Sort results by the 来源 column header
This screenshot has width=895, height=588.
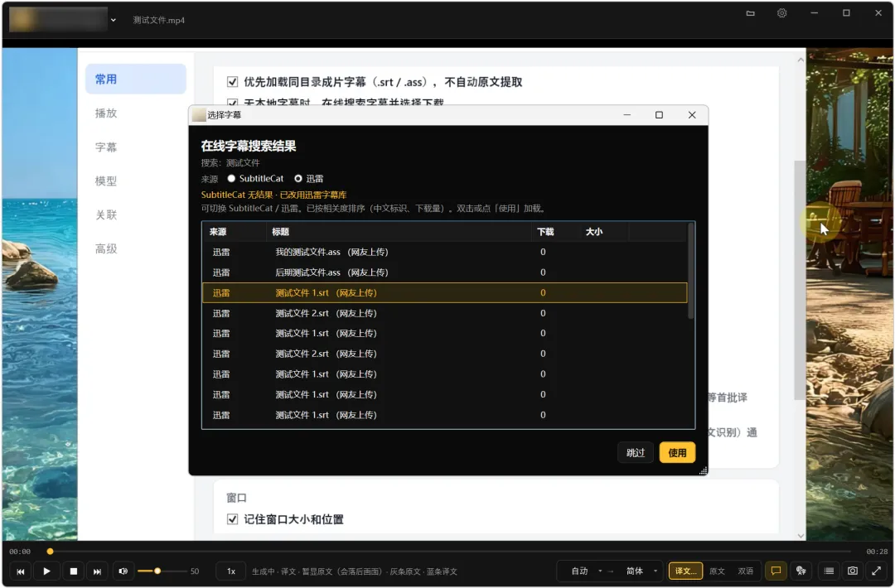[x=235, y=232]
